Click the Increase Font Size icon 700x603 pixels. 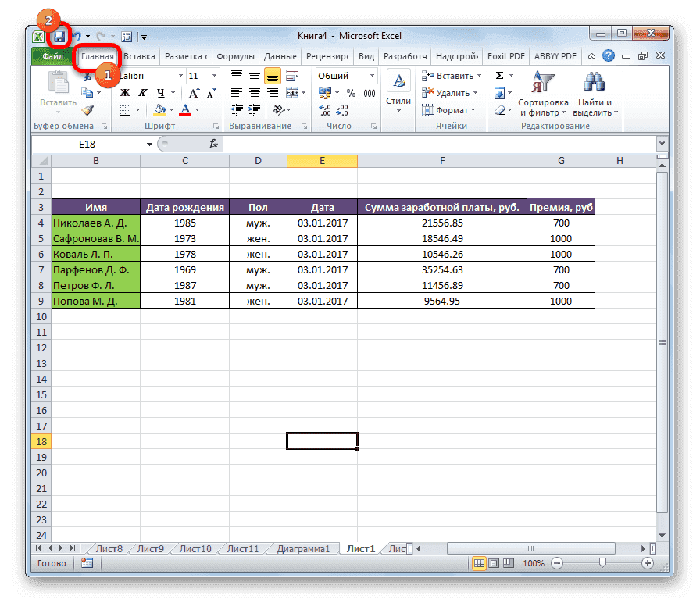pyautogui.click(x=194, y=93)
